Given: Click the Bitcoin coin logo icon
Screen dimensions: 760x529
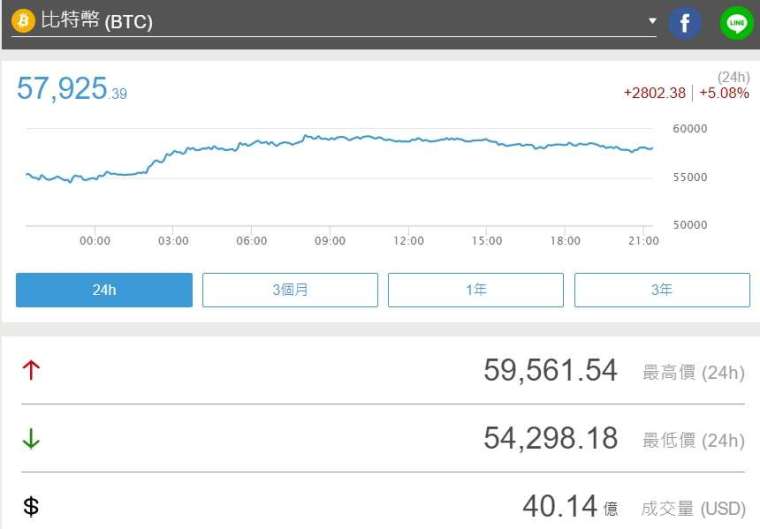Looking at the screenshot, I should pos(23,21).
